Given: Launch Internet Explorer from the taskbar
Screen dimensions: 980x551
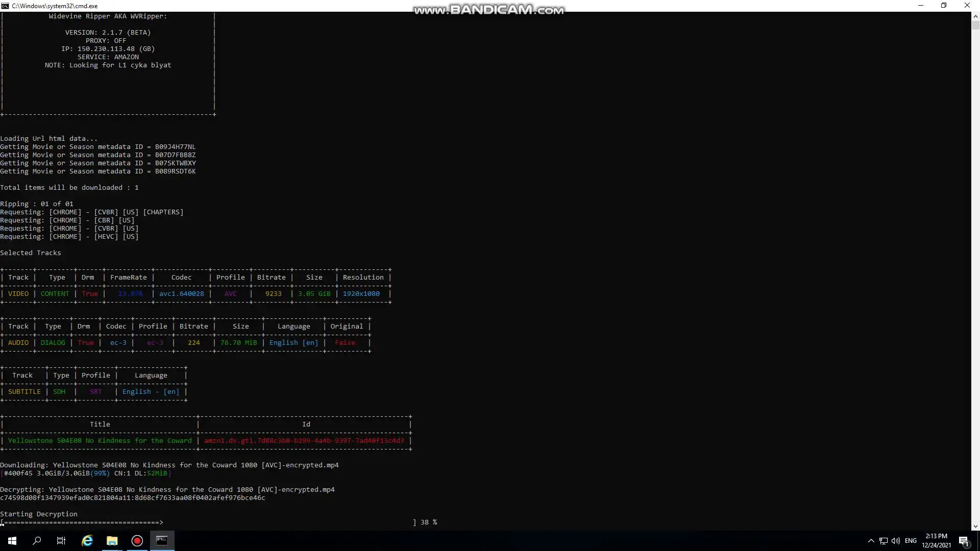Looking at the screenshot, I should [87, 541].
